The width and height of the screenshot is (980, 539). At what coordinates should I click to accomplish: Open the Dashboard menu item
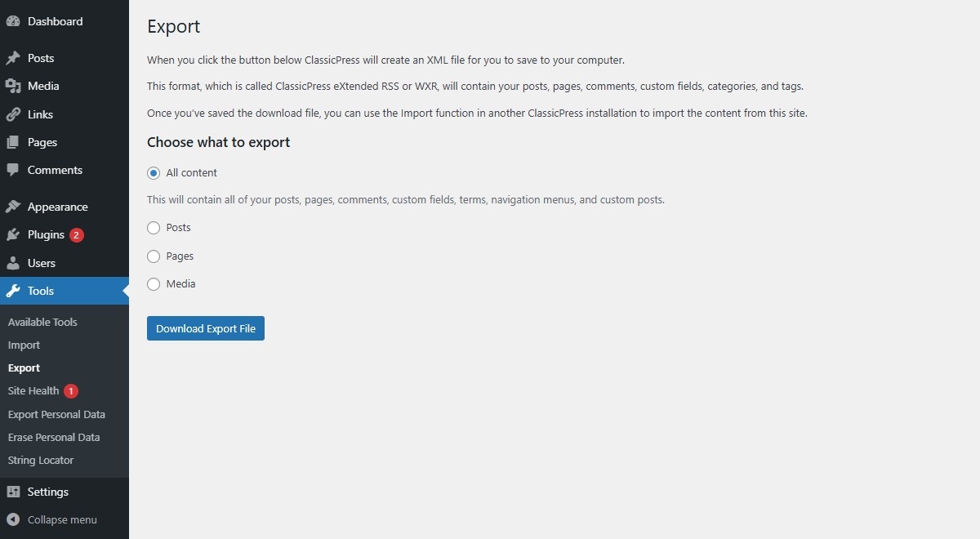pyautogui.click(x=55, y=22)
